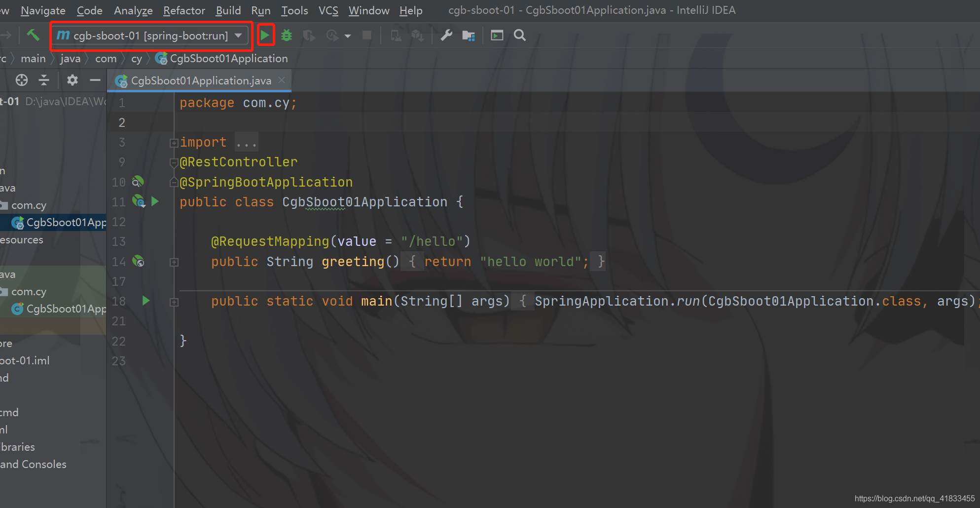Image resolution: width=980 pixels, height=508 pixels.
Task: Click the bean gutter icon on line 10
Action: click(138, 182)
